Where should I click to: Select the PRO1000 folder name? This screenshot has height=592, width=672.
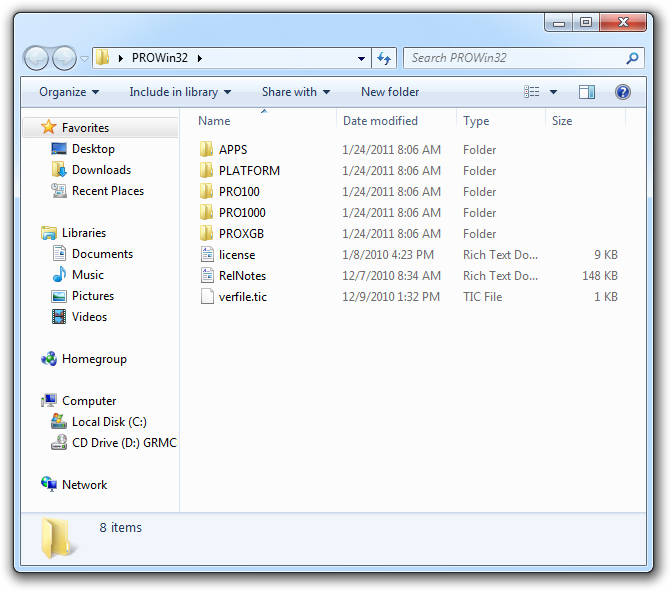(242, 213)
